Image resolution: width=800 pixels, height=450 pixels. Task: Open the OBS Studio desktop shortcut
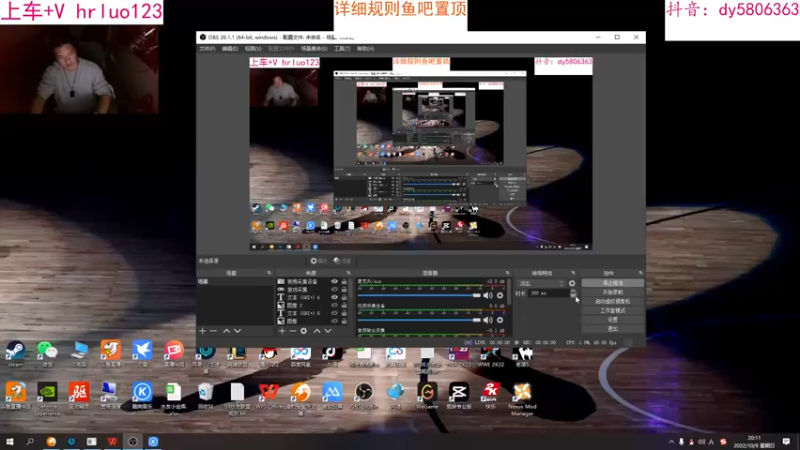364,397
